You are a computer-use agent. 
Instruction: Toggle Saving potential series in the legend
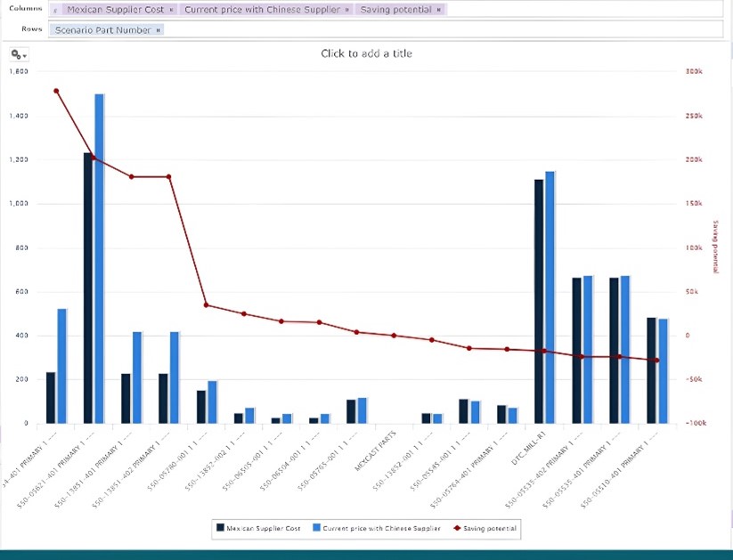(485, 528)
